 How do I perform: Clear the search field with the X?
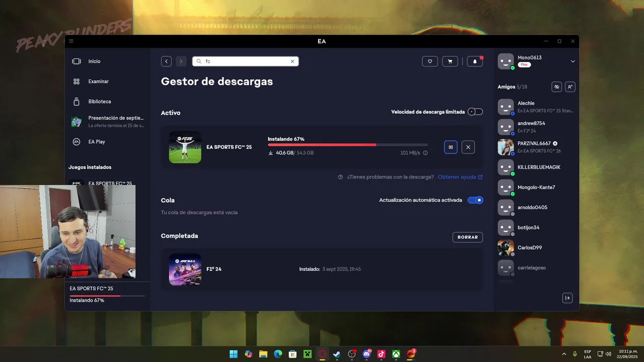[x=292, y=61]
